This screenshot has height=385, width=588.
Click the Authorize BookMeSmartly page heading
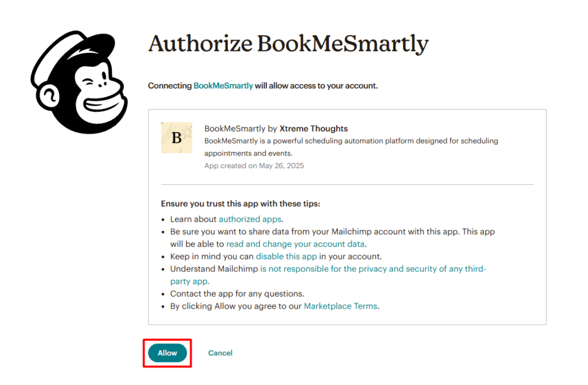pos(288,44)
